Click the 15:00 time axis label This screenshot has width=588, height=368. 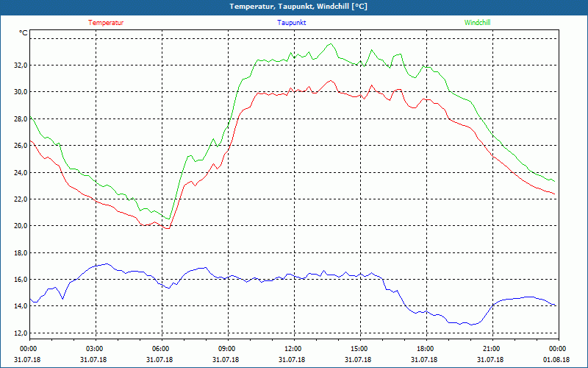tap(360, 349)
